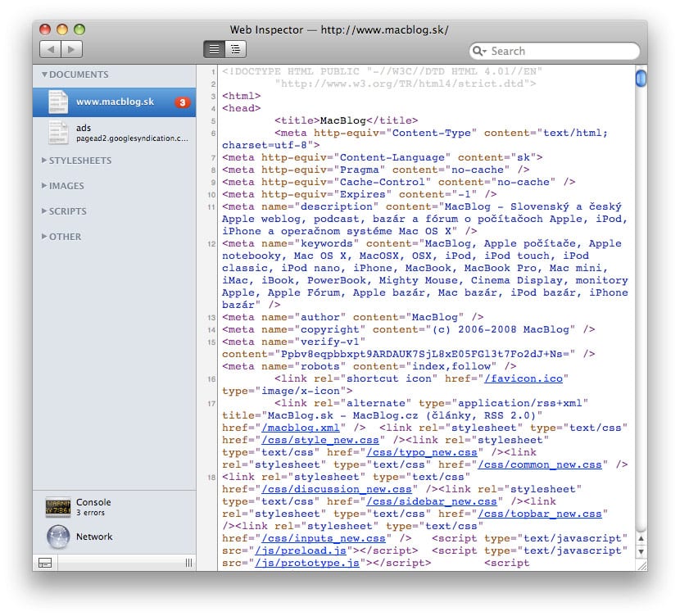Screen dimensions: 680x616
Task: Click the <head> tag line
Action: click(x=241, y=108)
